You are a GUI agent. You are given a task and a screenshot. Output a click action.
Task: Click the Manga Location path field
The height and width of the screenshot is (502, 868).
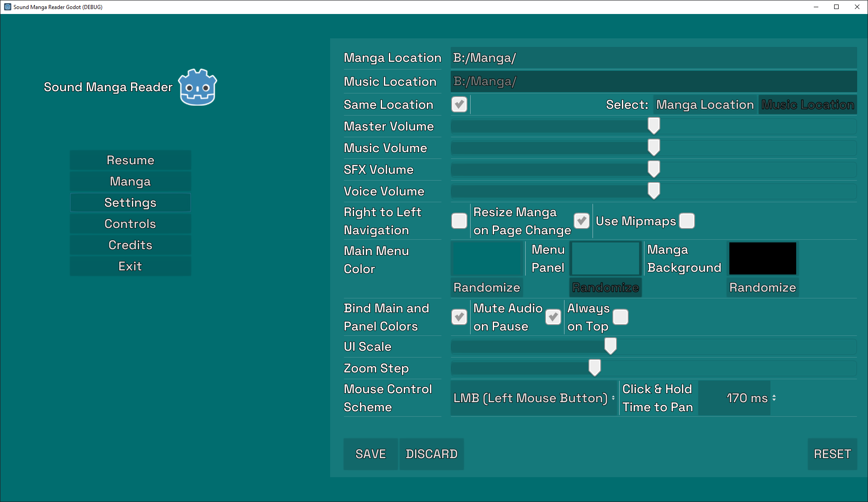point(653,58)
